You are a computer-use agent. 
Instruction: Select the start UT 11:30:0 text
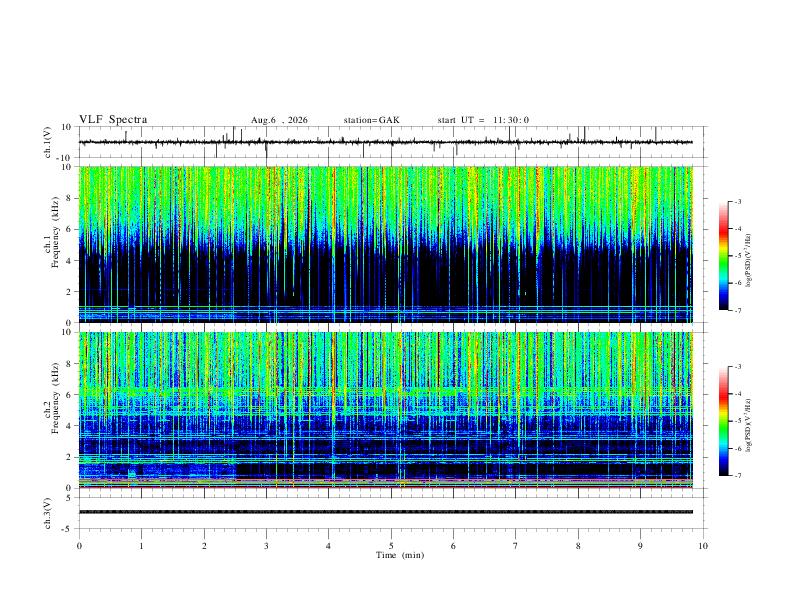click(483, 120)
